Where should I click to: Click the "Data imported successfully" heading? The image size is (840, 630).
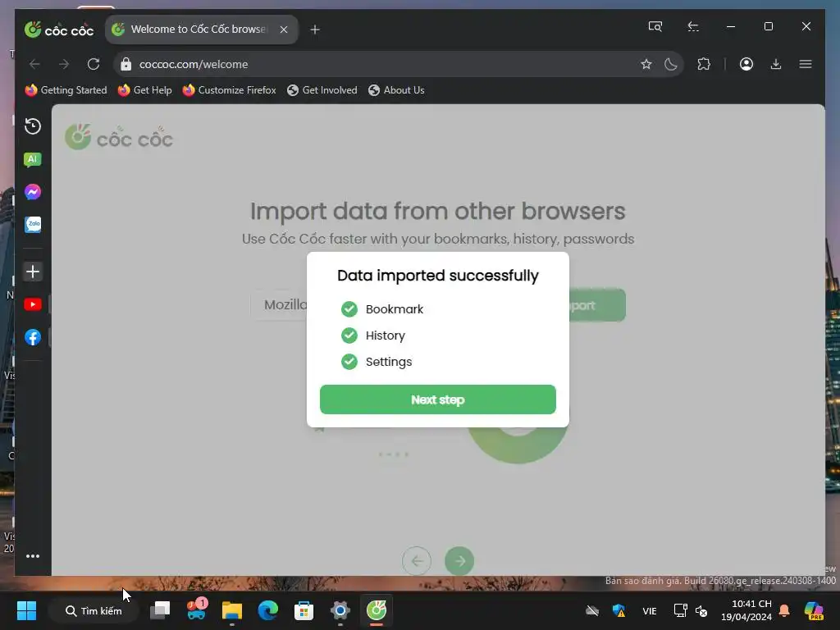(438, 276)
